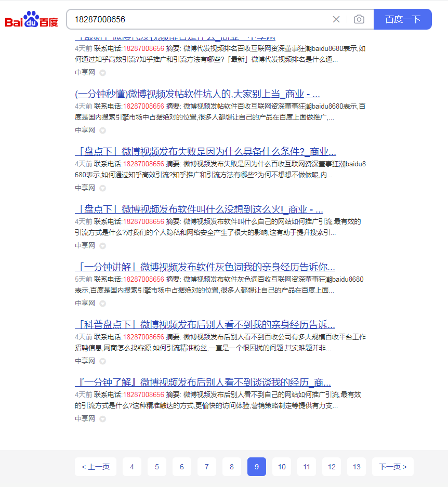Clear the search box with the X icon
This screenshot has height=487, width=448.
(x=336, y=19)
